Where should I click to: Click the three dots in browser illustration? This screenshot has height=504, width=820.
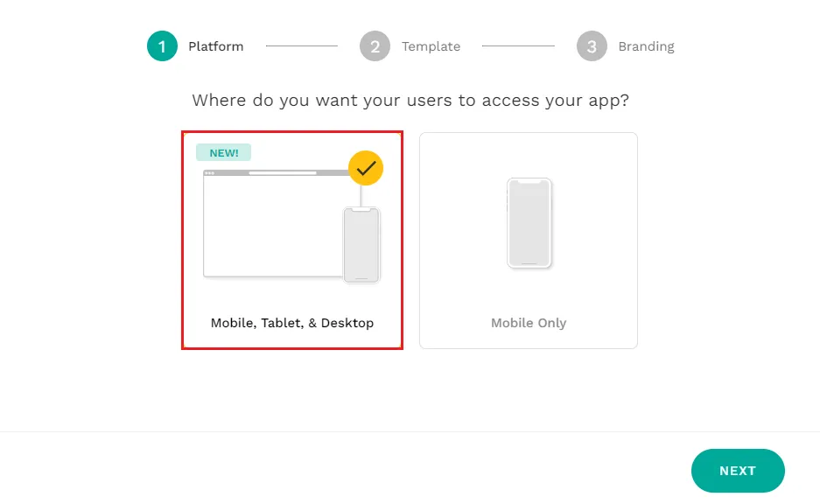pyautogui.click(x=209, y=173)
